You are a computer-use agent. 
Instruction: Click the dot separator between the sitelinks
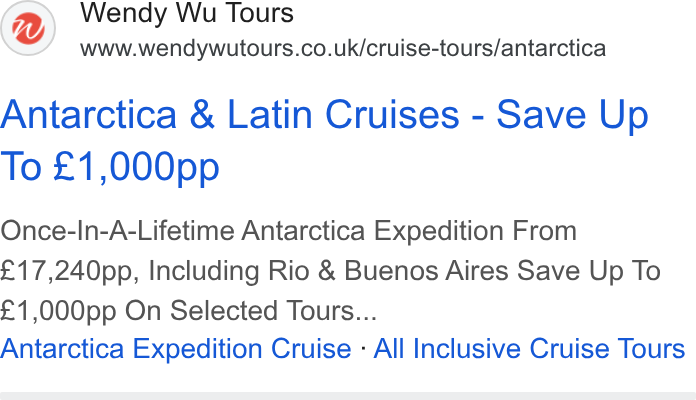click(363, 349)
